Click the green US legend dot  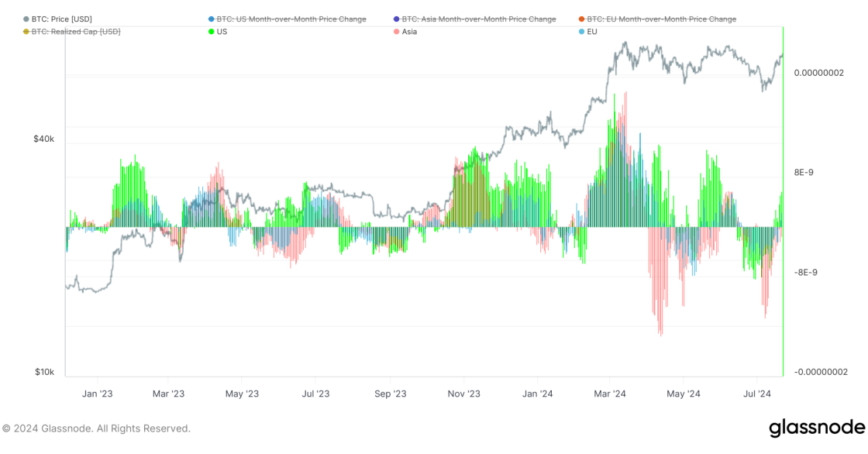coord(212,32)
